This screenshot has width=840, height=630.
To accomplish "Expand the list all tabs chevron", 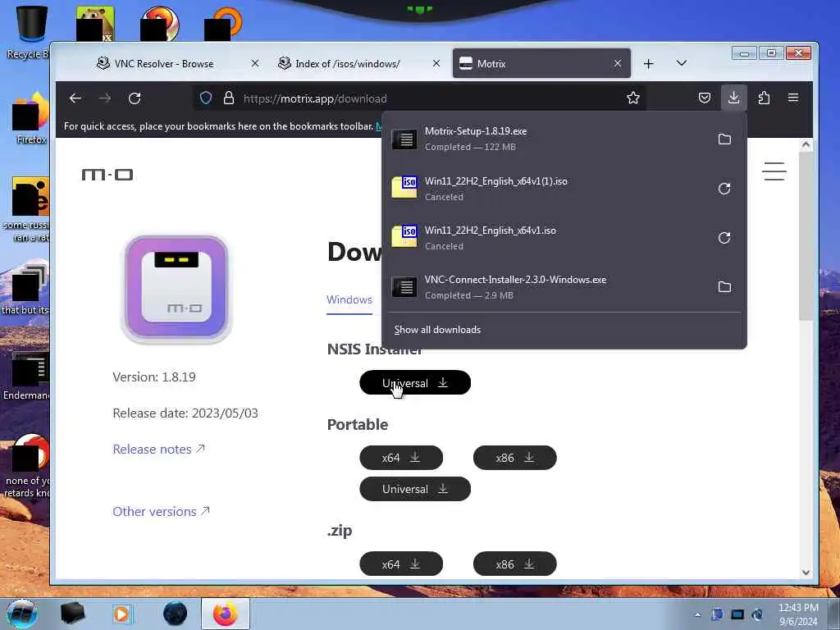I will pos(682,63).
